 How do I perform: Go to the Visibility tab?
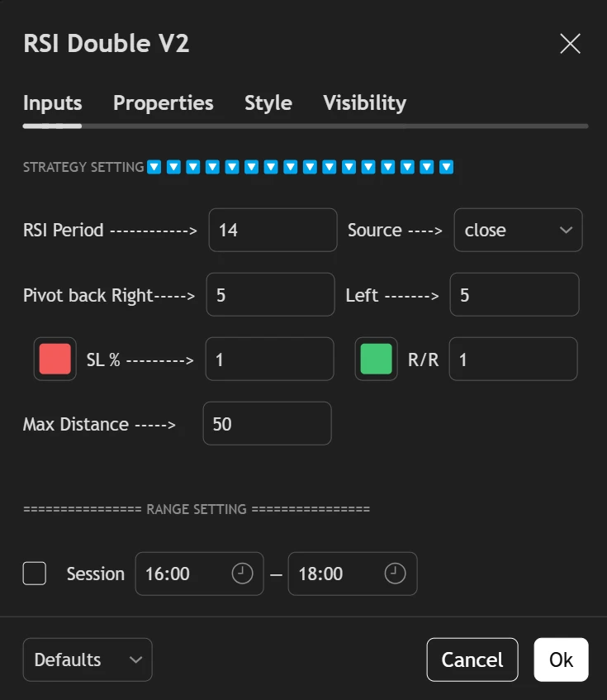(364, 103)
